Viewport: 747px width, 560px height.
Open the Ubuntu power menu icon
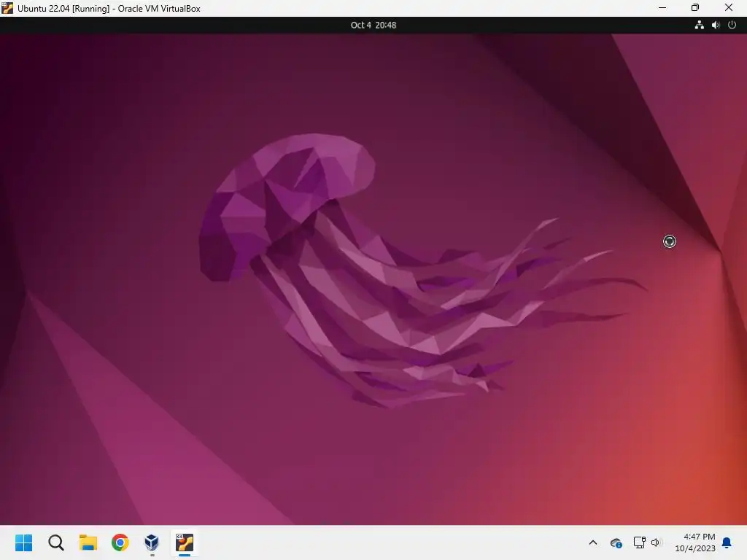(732, 26)
